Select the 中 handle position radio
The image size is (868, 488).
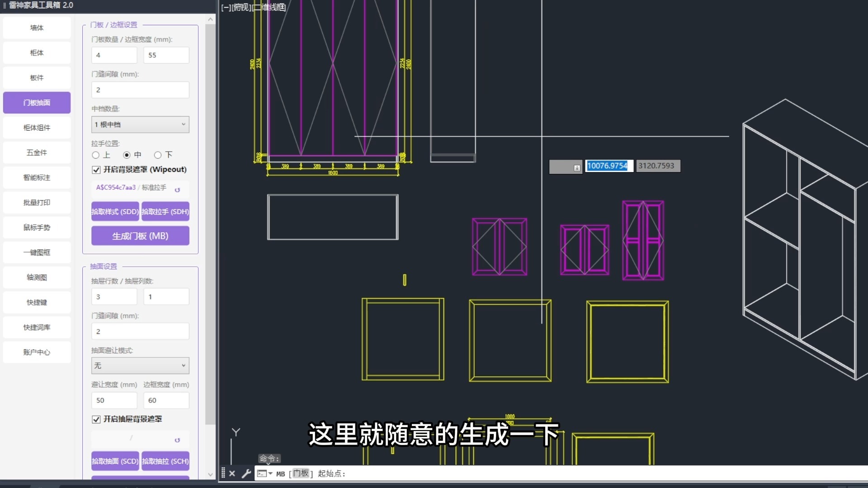pos(127,155)
